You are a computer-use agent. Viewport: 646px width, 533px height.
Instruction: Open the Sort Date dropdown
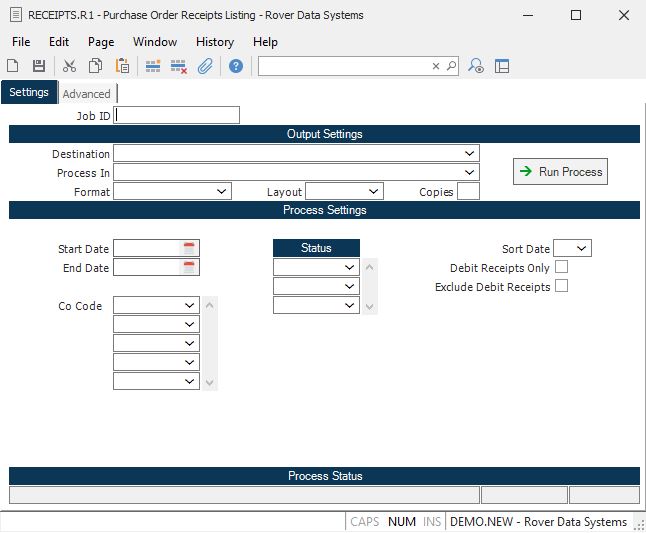tap(583, 248)
